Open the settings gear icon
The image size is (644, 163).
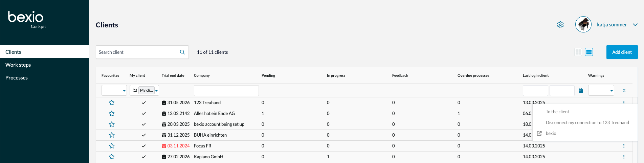(x=560, y=25)
